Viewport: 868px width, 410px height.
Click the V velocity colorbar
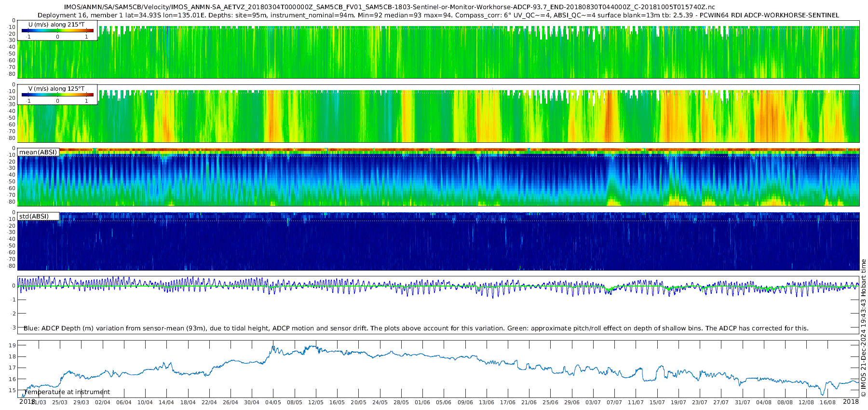(x=57, y=95)
